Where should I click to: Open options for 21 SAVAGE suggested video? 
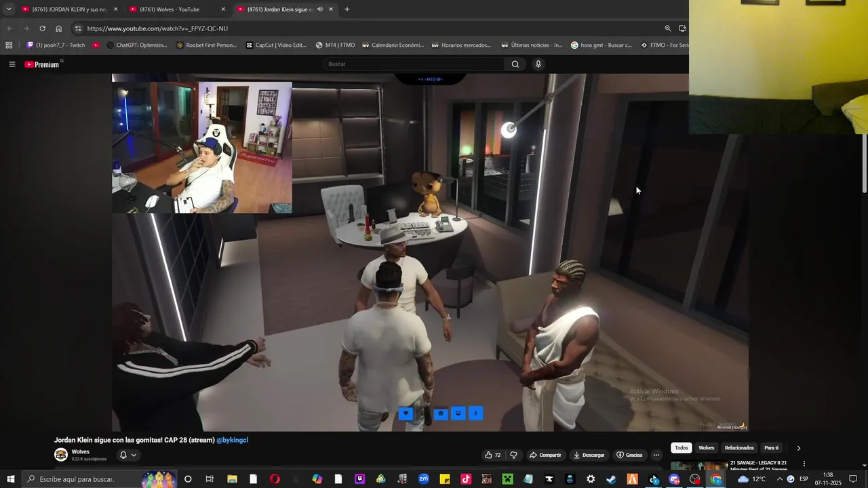[x=804, y=464]
